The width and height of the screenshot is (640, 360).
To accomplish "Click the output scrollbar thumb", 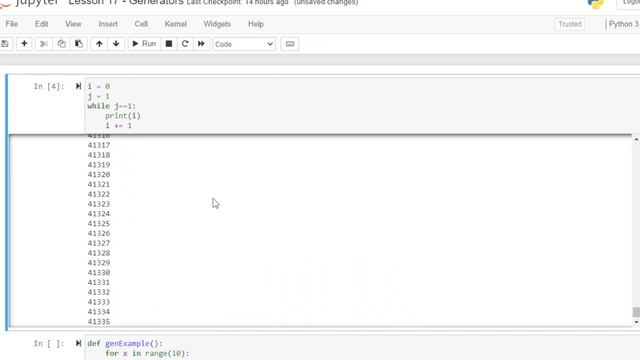I will [636, 312].
